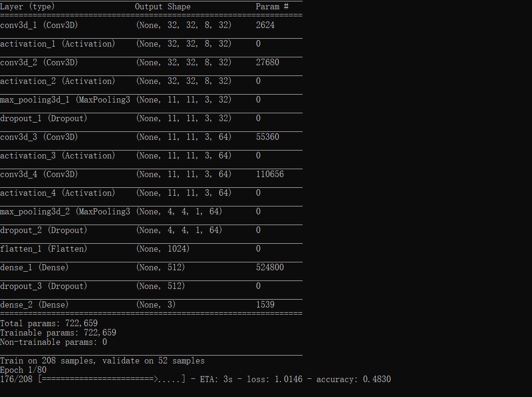This screenshot has width=532, height=397.
Task: Click param count 2624
Action: click(x=265, y=25)
